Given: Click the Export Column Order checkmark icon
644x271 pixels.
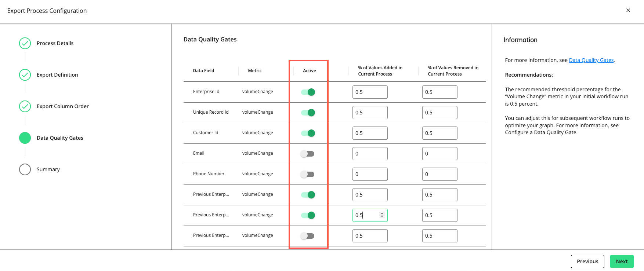Looking at the screenshot, I should tap(25, 106).
